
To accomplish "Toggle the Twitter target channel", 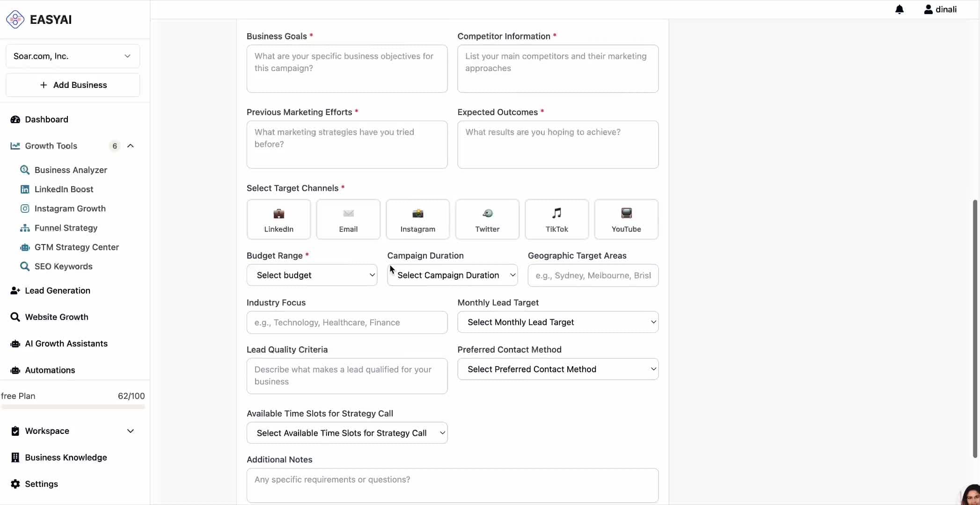I will [x=487, y=219].
